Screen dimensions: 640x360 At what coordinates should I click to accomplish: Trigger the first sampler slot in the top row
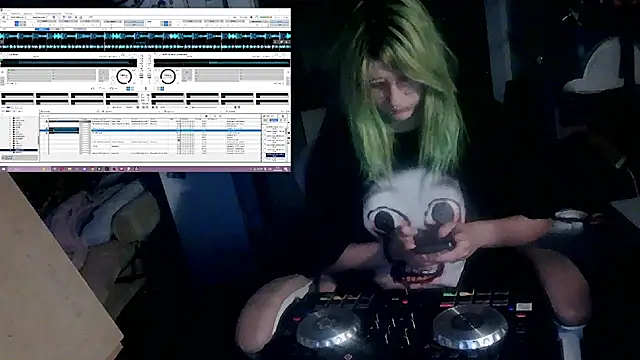click(x=18, y=96)
